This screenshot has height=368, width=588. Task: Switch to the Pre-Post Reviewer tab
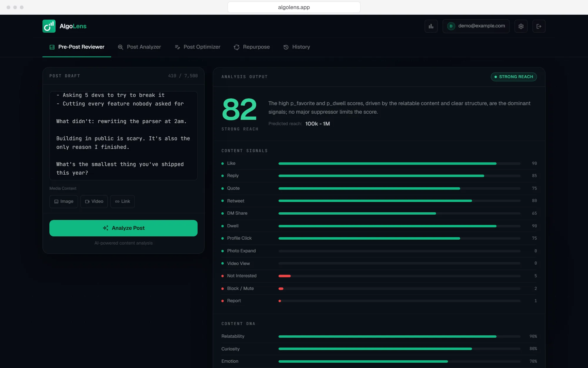click(x=77, y=47)
